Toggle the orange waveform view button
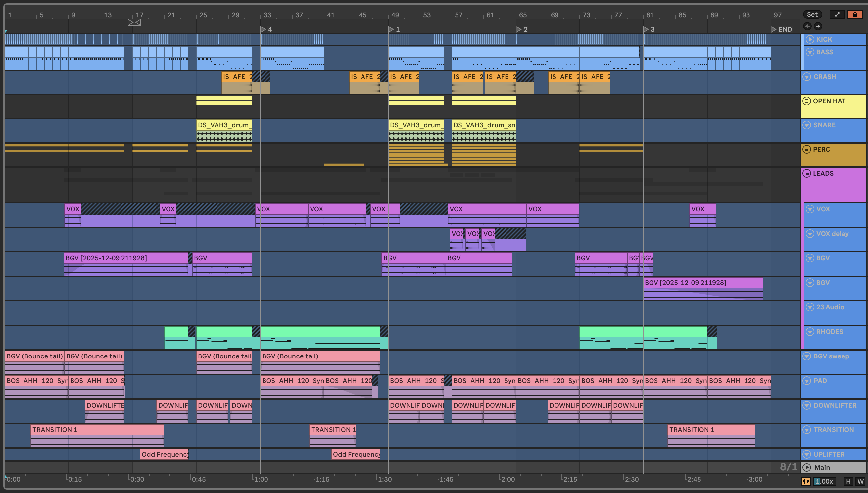This screenshot has width=868, height=493. pos(806,481)
